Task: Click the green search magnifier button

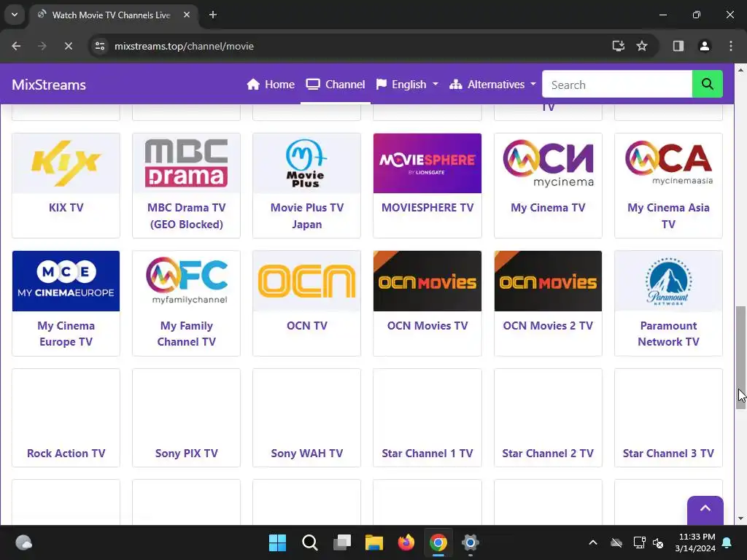Action: (707, 85)
